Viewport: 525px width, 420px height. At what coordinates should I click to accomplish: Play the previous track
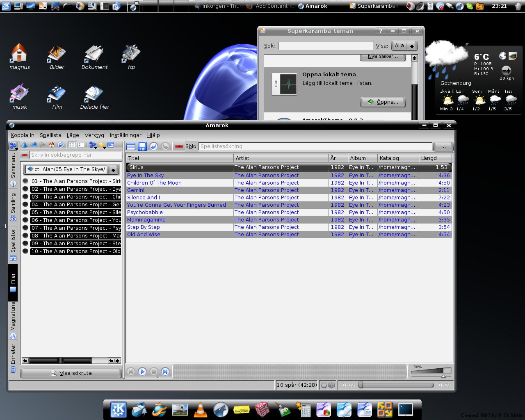pyautogui.click(x=131, y=372)
